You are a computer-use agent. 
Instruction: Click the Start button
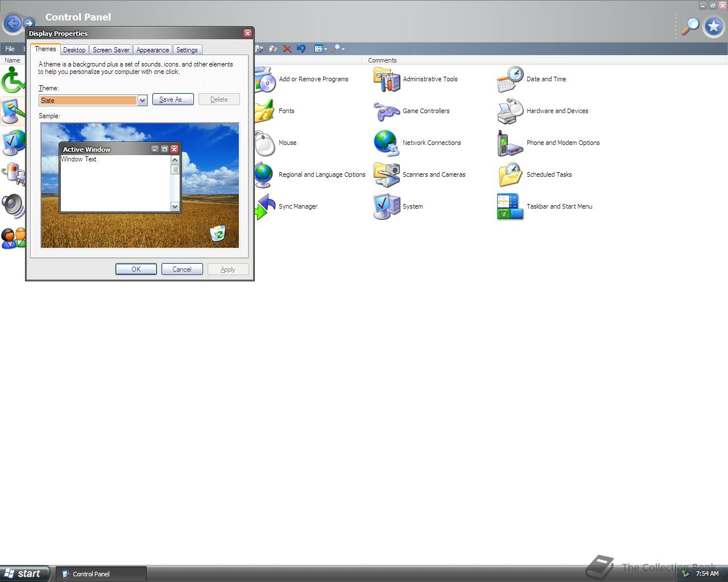tap(25, 573)
